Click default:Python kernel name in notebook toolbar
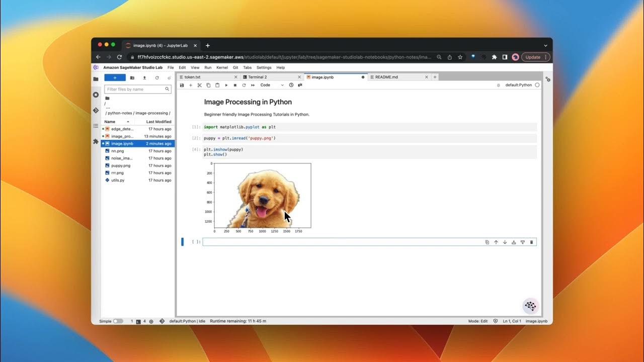 518,85
